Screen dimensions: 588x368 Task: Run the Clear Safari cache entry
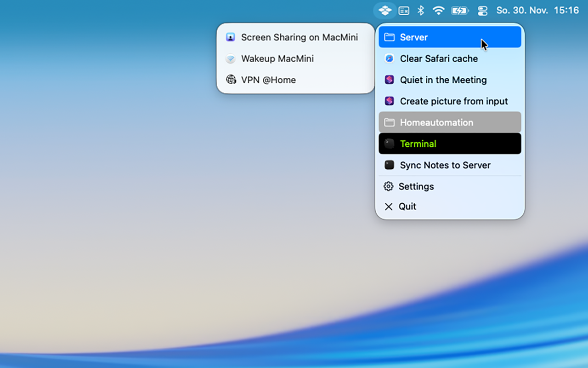tap(439, 58)
